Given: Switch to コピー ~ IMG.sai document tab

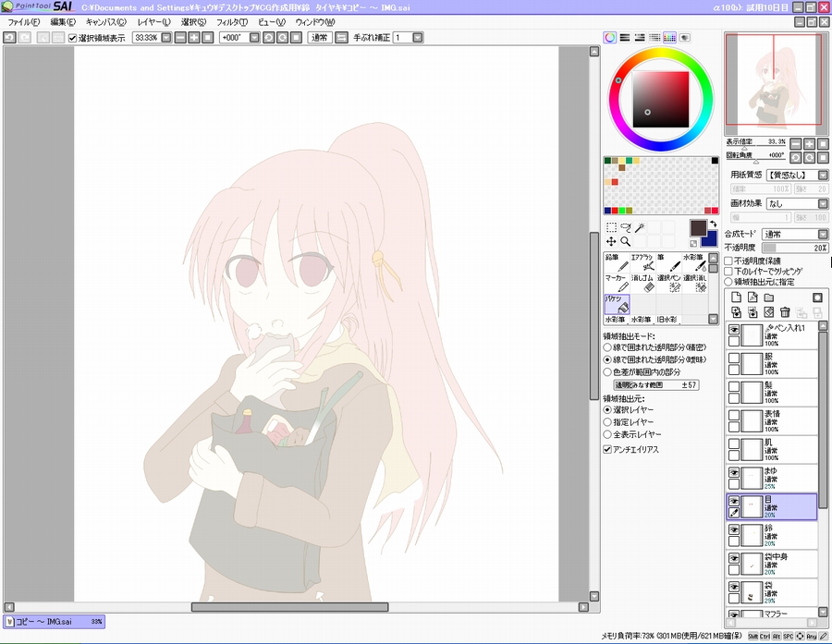Looking at the screenshot, I should [x=55, y=621].
